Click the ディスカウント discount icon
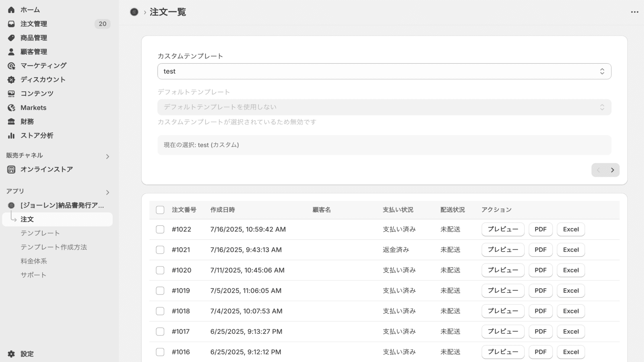 [11, 79]
